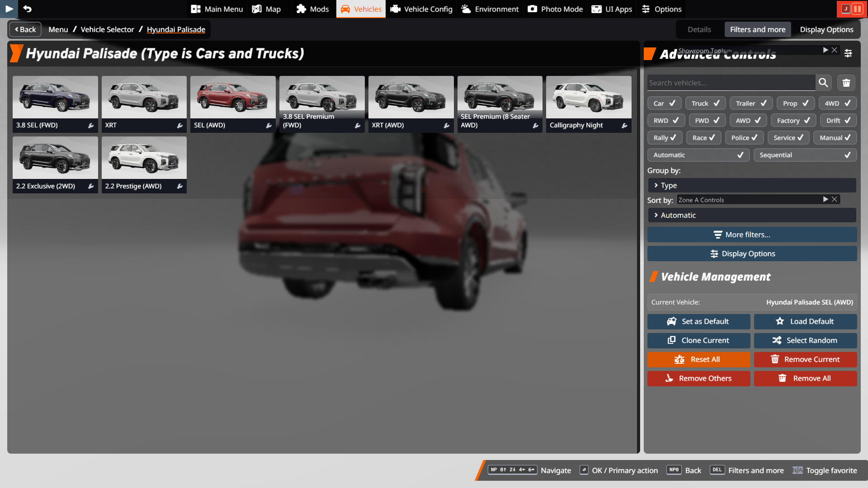Open the Main Menu tab
The image size is (868, 488).
tap(217, 9)
